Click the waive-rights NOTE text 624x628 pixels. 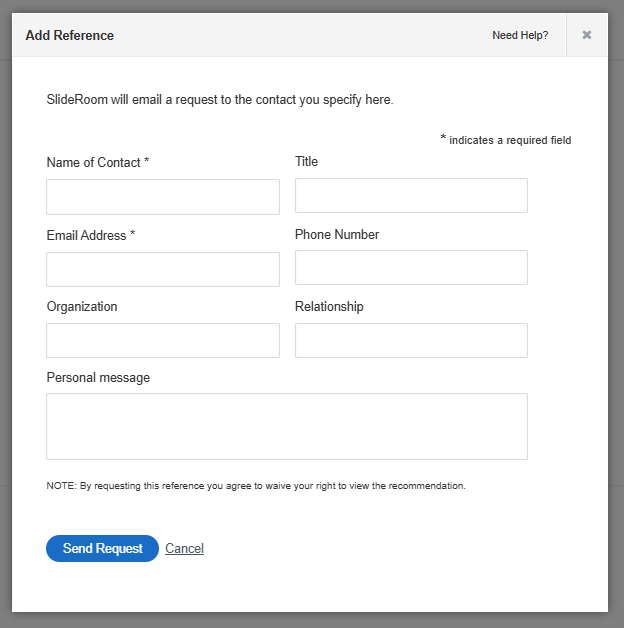click(x=256, y=486)
